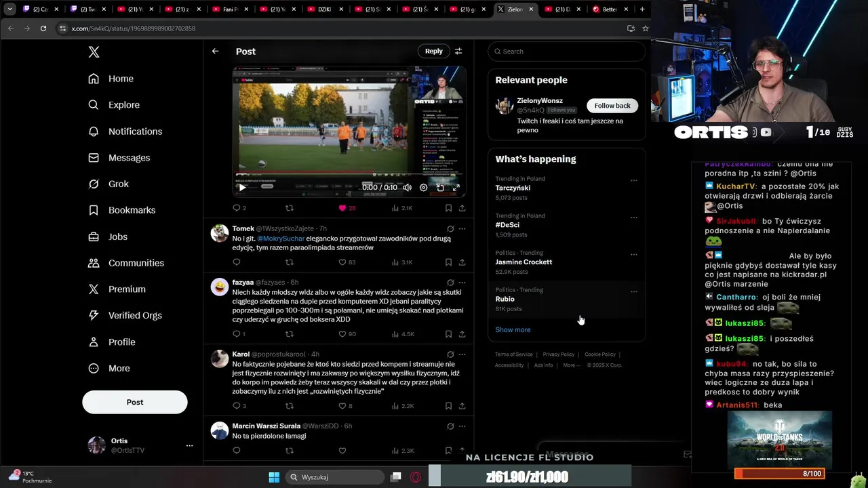The height and width of the screenshot is (488, 868).
Task: Open Verified Orgs in the sidebar
Action: (x=125, y=315)
